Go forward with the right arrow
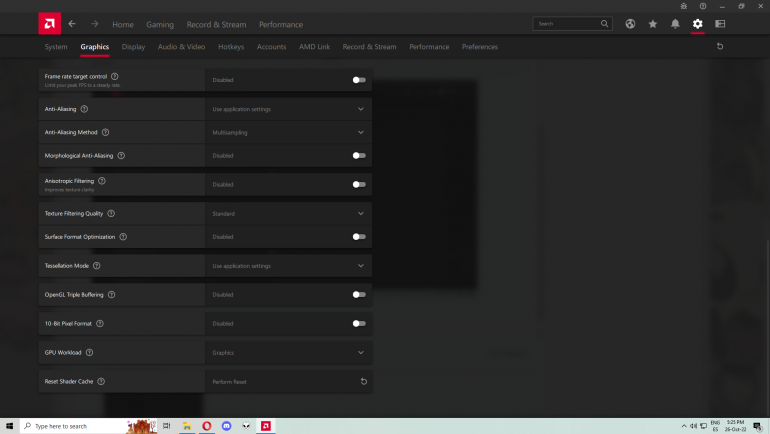This screenshot has width=770, height=434. point(95,24)
